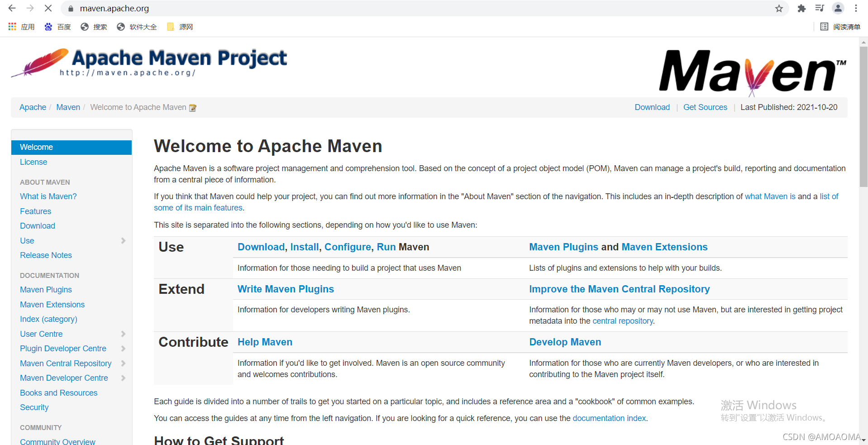Click Download link in Use row
868x445 pixels.
(261, 247)
